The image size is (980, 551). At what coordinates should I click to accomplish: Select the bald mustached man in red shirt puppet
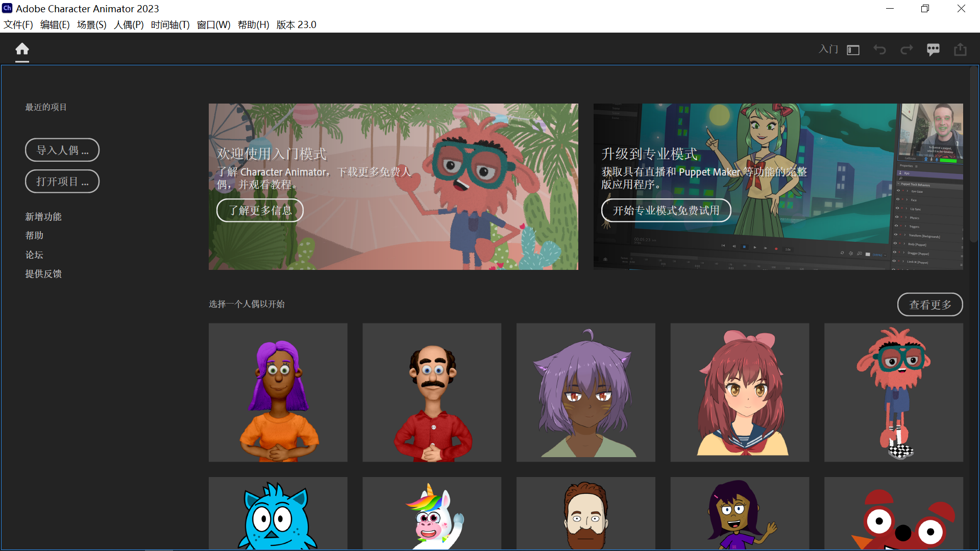click(x=432, y=392)
